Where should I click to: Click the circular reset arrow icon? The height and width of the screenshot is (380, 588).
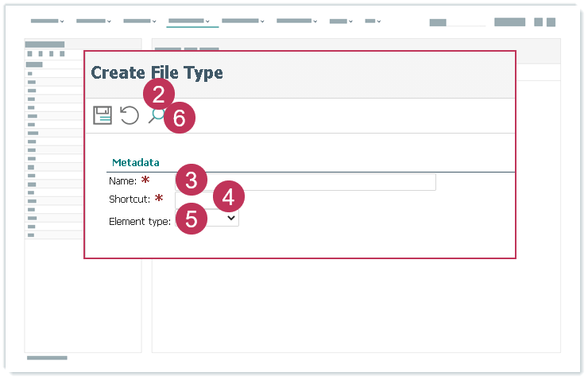tap(129, 115)
